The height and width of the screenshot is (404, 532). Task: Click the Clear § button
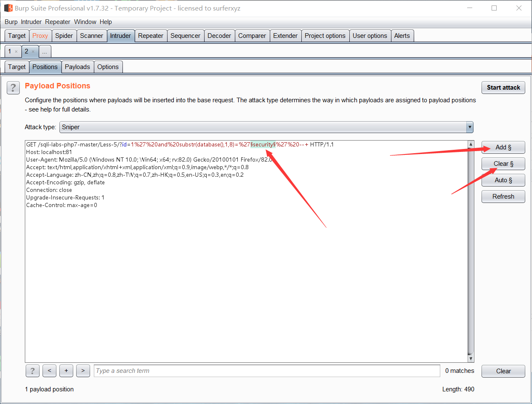503,164
